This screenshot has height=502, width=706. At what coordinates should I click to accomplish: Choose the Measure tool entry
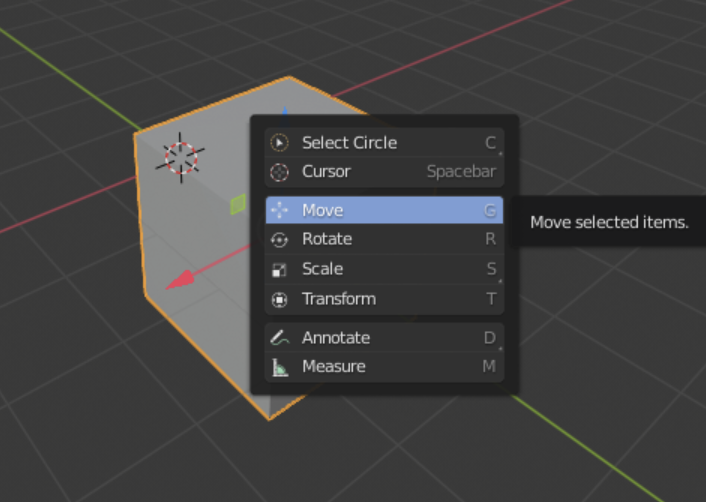384,367
